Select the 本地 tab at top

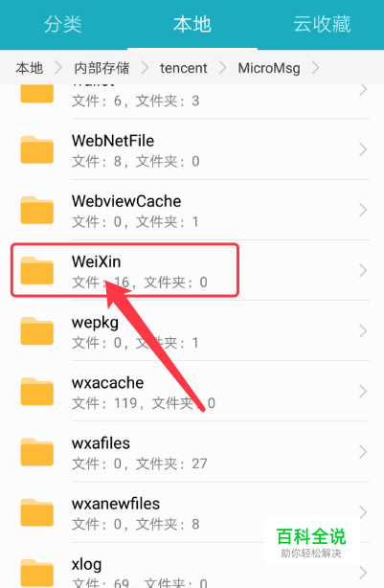tap(192, 24)
